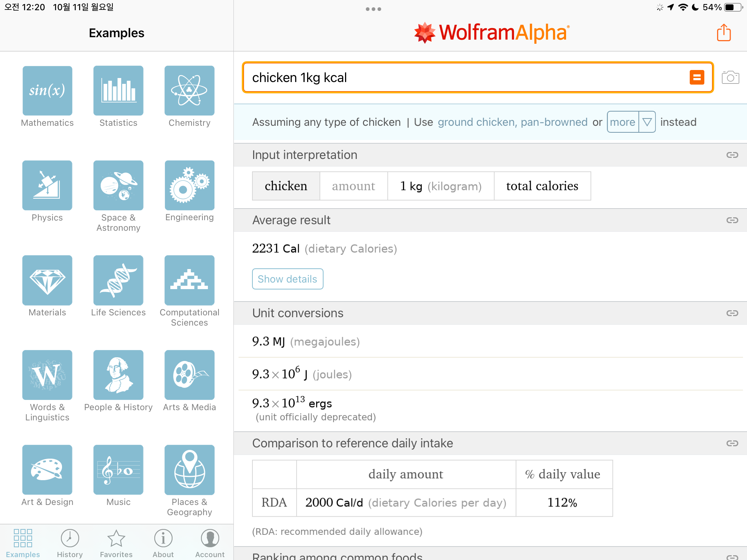Use 'ground chicken, pan-browned' link
The image size is (747, 560).
512,122
